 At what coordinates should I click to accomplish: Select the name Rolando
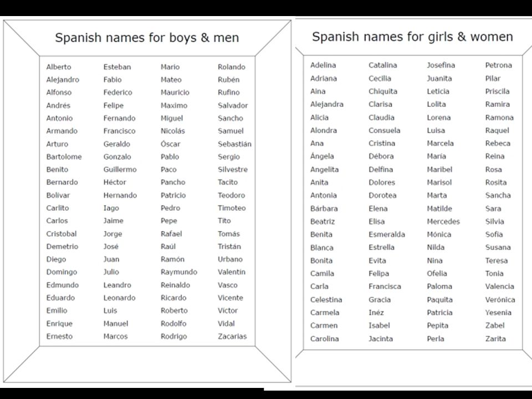(x=232, y=67)
